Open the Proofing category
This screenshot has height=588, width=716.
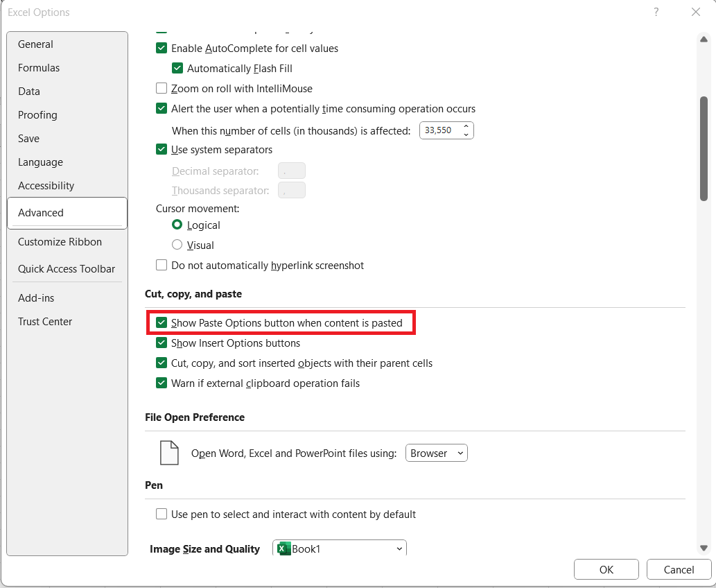pos(67,114)
